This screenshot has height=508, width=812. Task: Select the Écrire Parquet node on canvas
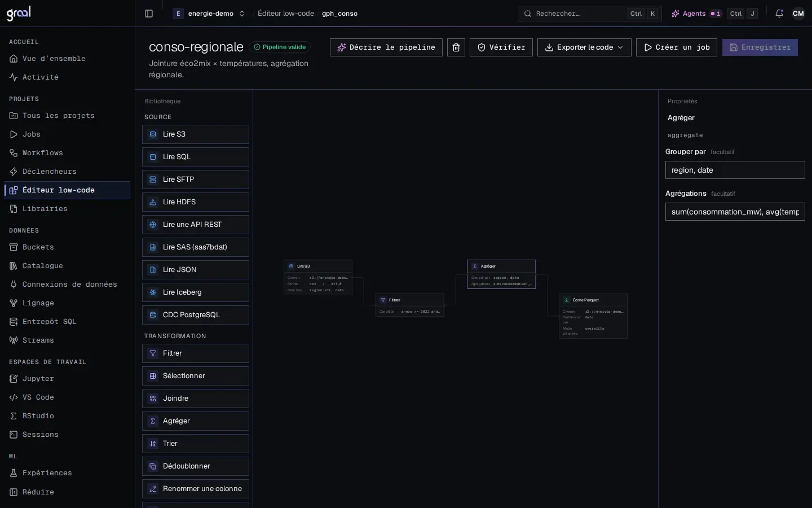coord(593,316)
